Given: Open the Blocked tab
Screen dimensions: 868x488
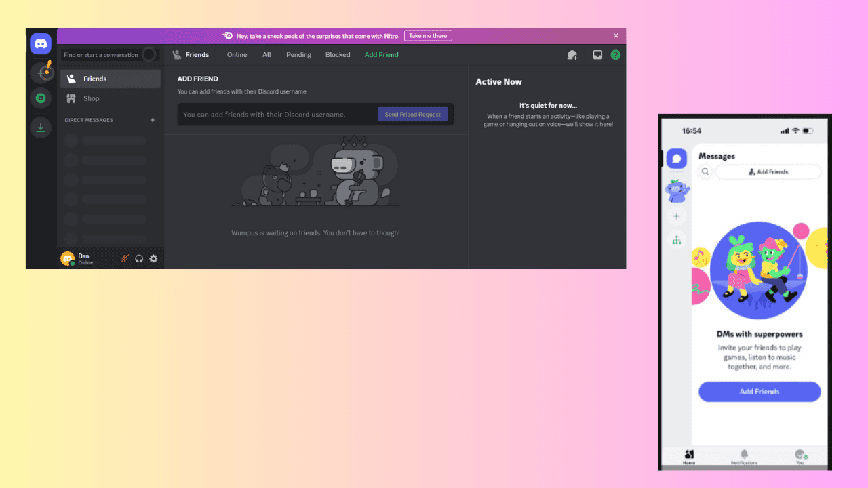Looking at the screenshot, I should [x=337, y=54].
